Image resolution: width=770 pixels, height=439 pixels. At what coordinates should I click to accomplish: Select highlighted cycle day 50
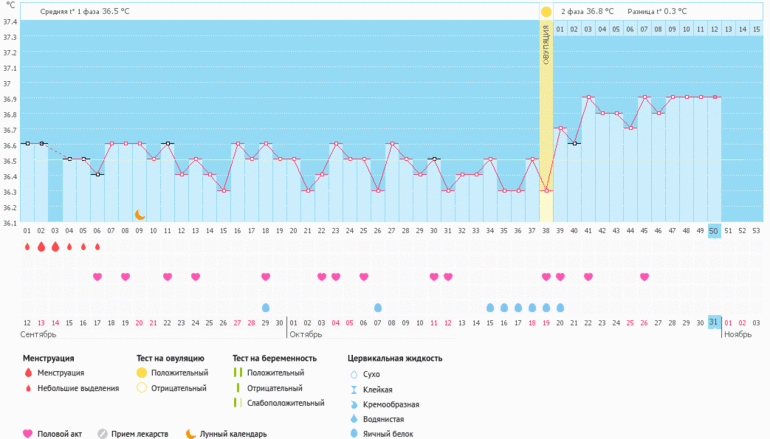click(714, 231)
